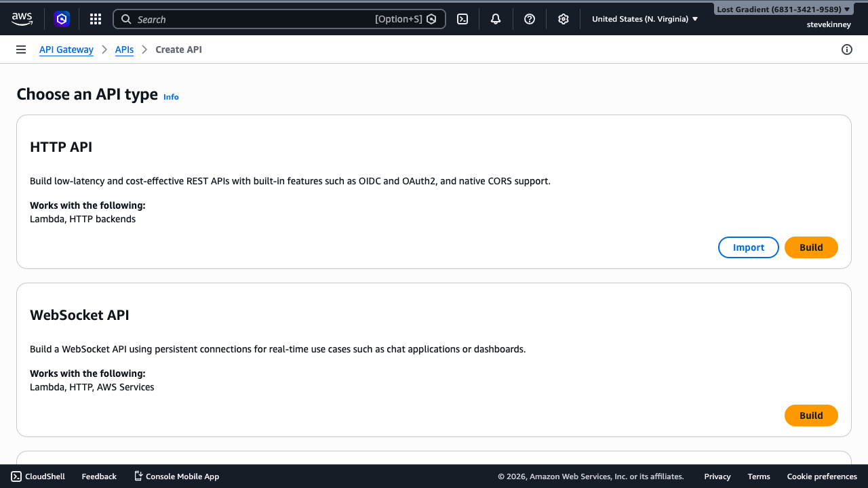This screenshot has width=868, height=488.
Task: Open Feedback in the footer
Action: tap(99, 476)
